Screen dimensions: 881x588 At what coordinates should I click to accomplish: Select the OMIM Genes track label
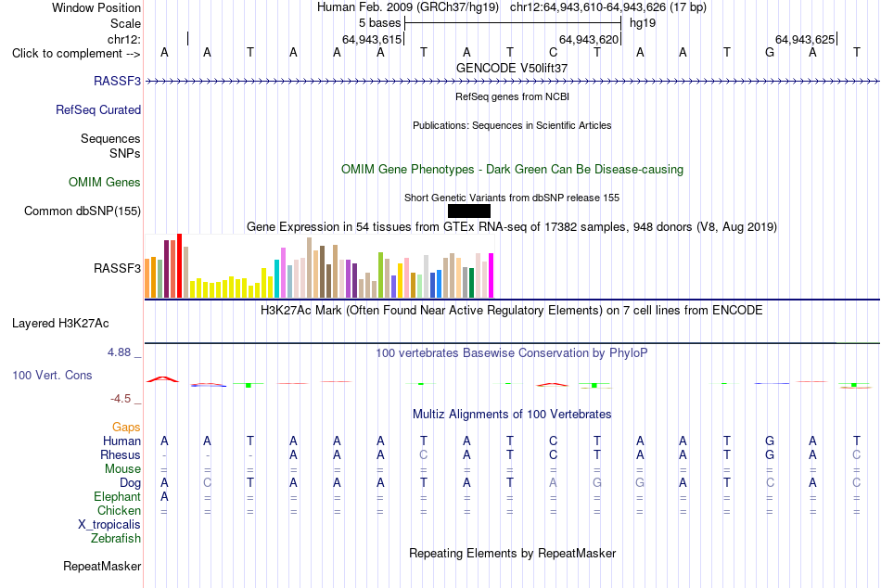(x=105, y=182)
